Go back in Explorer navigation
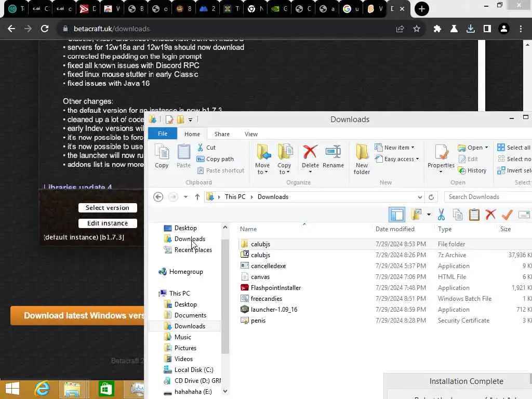This screenshot has height=399, width=532. click(158, 197)
